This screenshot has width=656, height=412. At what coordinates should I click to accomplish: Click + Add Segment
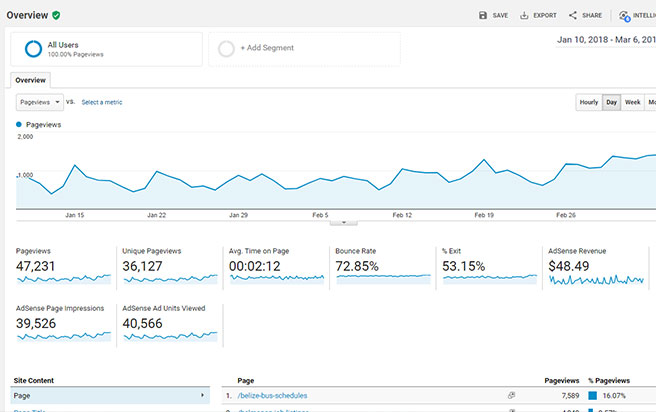coord(267,48)
